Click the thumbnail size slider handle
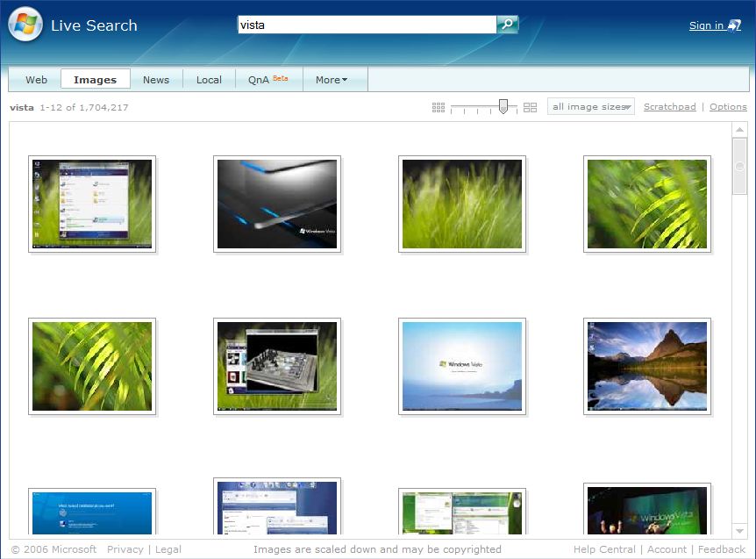Image resolution: width=756 pixels, height=559 pixels. coord(503,106)
